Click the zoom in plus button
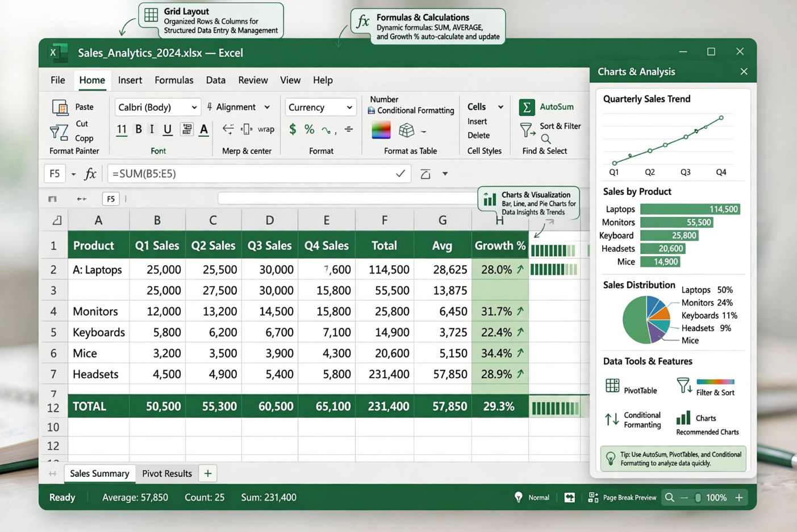 point(739,498)
